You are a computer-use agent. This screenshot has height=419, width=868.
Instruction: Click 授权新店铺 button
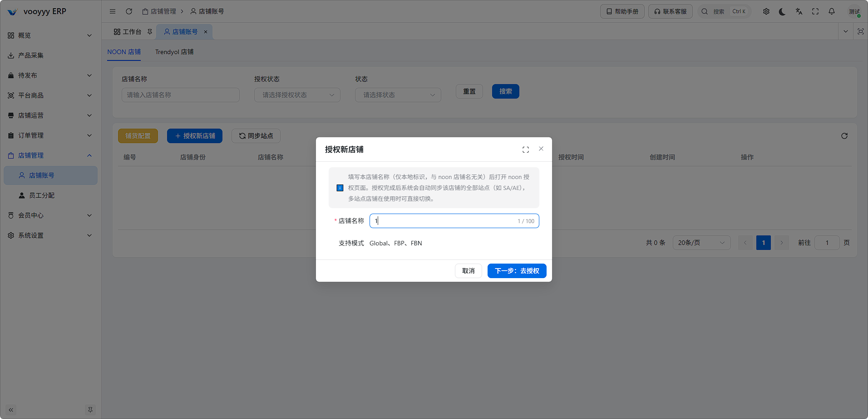pyautogui.click(x=195, y=136)
